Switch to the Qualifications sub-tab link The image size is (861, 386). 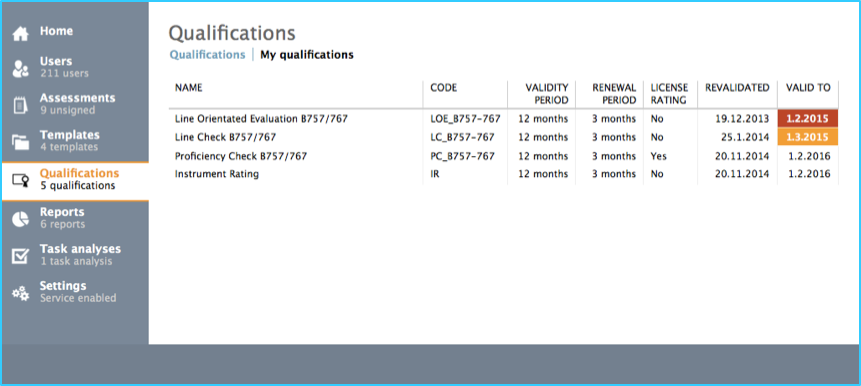[207, 55]
